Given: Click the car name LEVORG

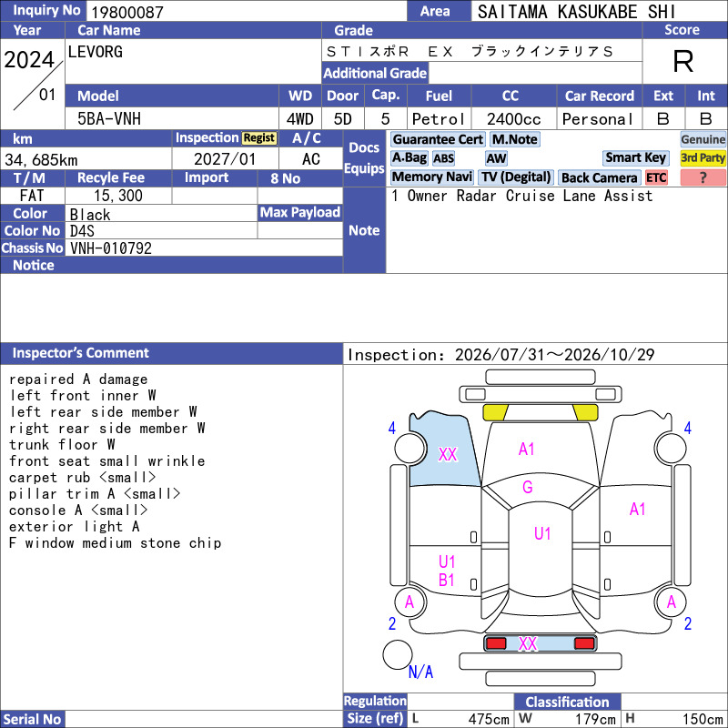Looking at the screenshot, I should tap(96, 52).
